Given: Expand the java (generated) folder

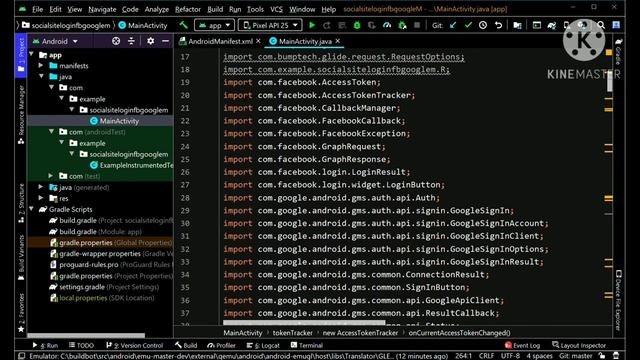Looking at the screenshot, I should point(41,187).
